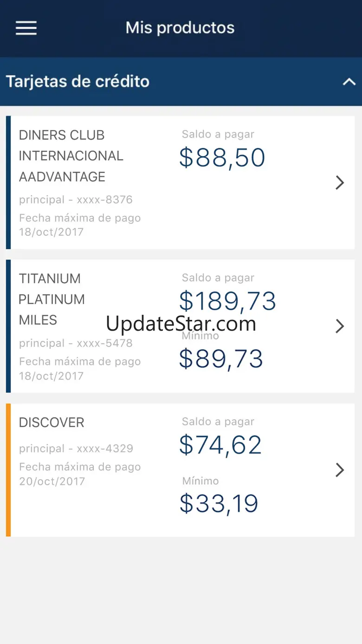Select card number xxxx-5478

pos(104,343)
